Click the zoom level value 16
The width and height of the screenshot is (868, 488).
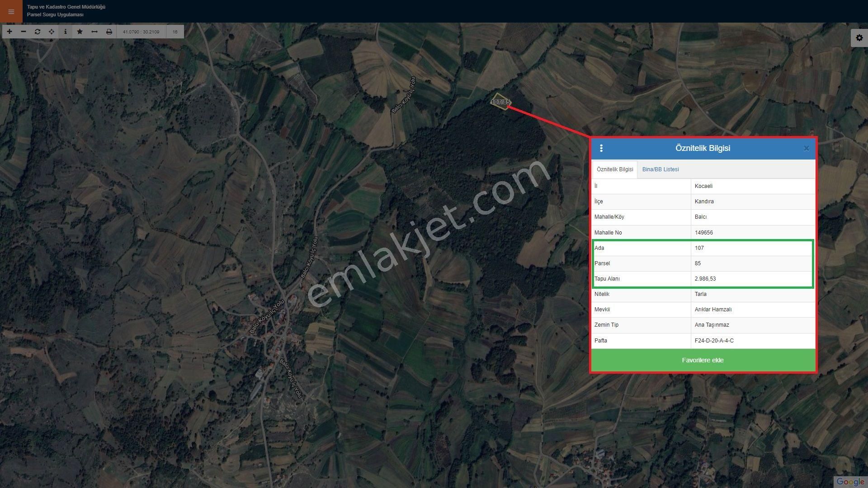pos(175,32)
